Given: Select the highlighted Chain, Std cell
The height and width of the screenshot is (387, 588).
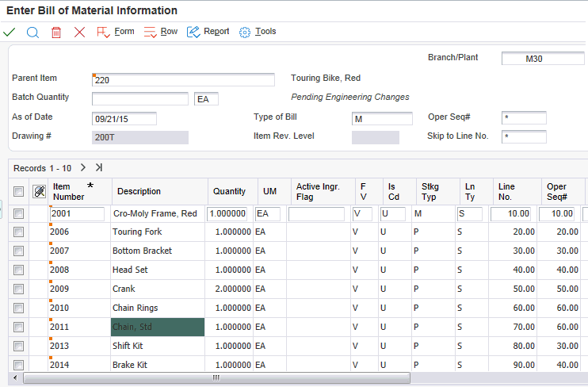Looking at the screenshot, I should (158, 327).
